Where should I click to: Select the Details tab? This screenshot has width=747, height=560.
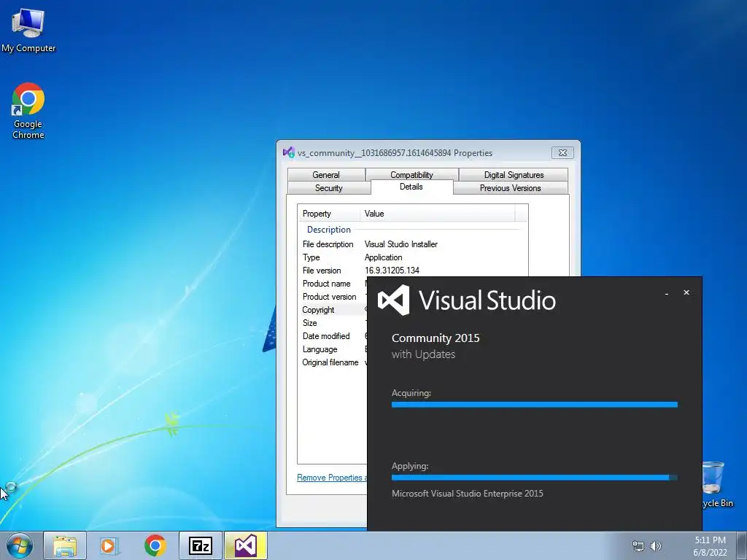411,187
